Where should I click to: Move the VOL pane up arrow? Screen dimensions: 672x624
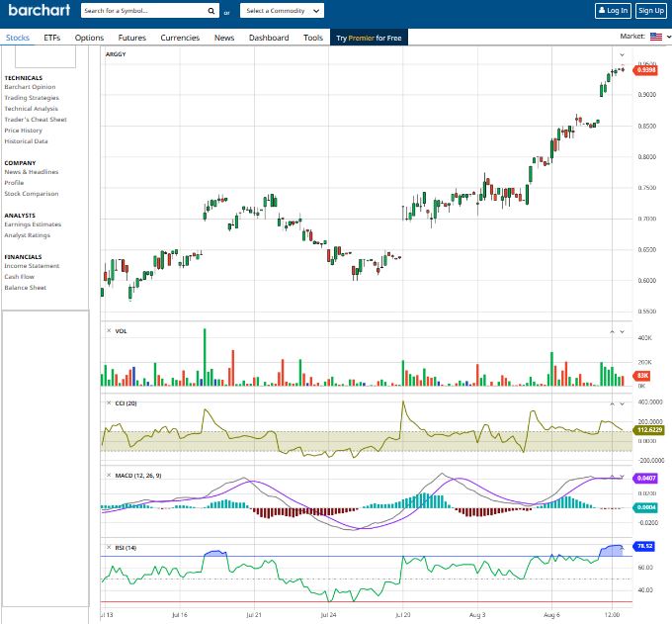click(x=612, y=331)
